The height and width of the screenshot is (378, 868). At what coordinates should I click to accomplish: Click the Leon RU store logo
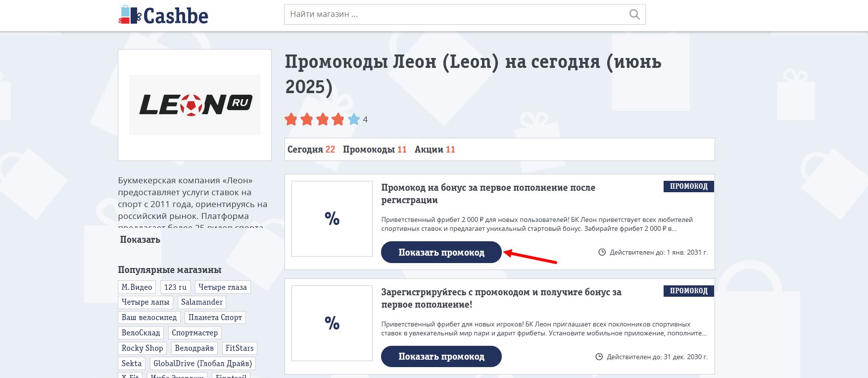[194, 105]
